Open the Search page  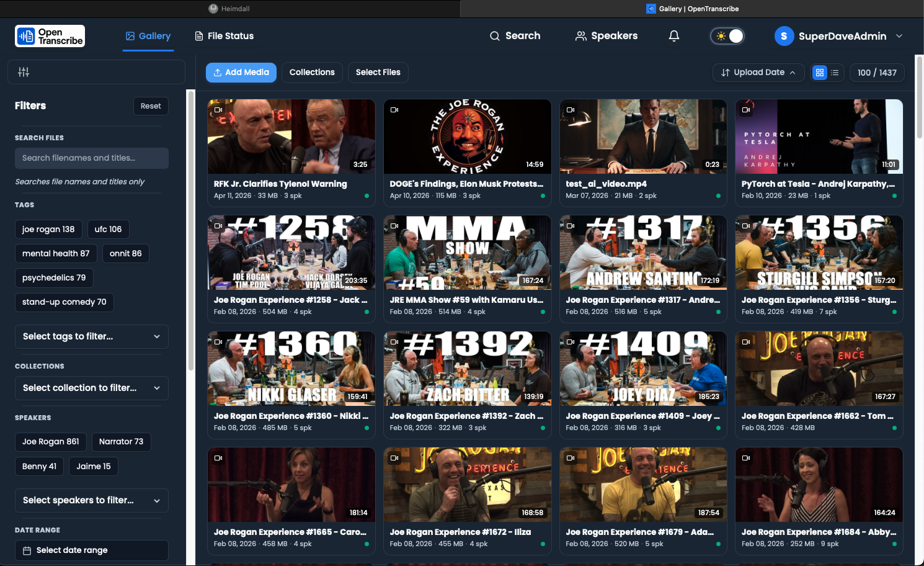[x=515, y=36]
